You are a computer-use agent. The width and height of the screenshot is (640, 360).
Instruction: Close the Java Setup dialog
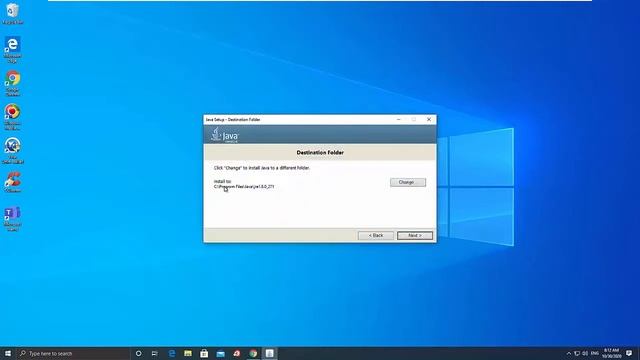[x=429, y=119]
